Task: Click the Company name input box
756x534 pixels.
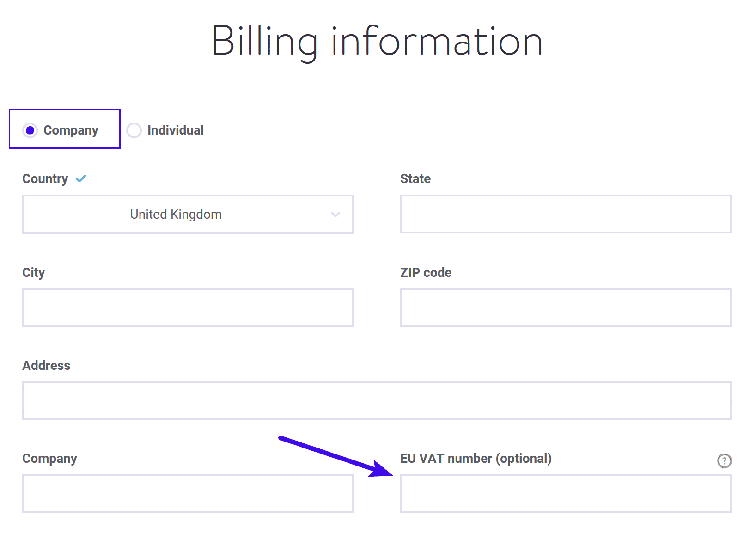Action: point(188,493)
